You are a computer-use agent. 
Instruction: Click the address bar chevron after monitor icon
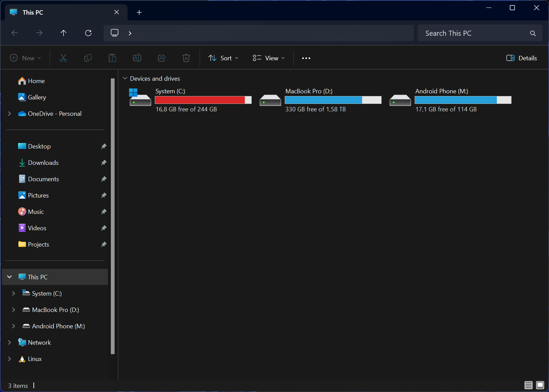[x=130, y=33]
